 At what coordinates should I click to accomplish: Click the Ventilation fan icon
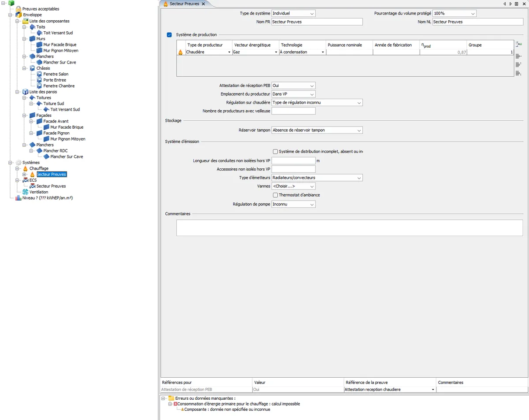[26, 192]
